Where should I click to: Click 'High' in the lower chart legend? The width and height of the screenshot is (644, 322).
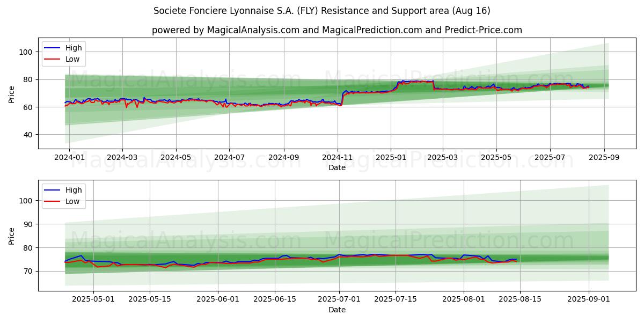pyautogui.click(x=74, y=190)
